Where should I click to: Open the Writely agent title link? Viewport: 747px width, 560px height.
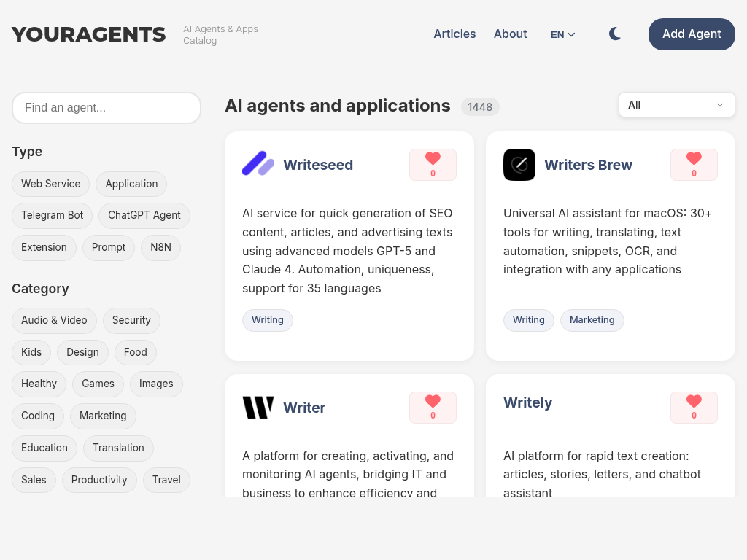click(x=527, y=402)
